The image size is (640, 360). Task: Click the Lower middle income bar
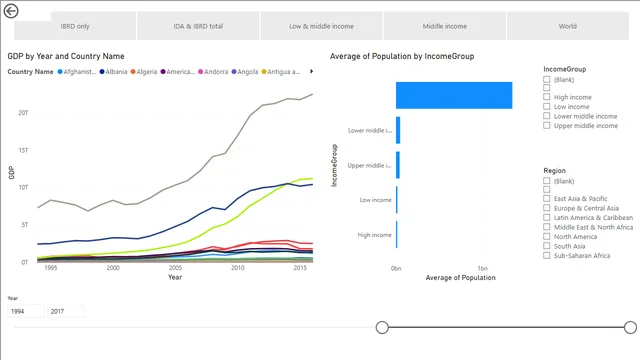(x=398, y=130)
